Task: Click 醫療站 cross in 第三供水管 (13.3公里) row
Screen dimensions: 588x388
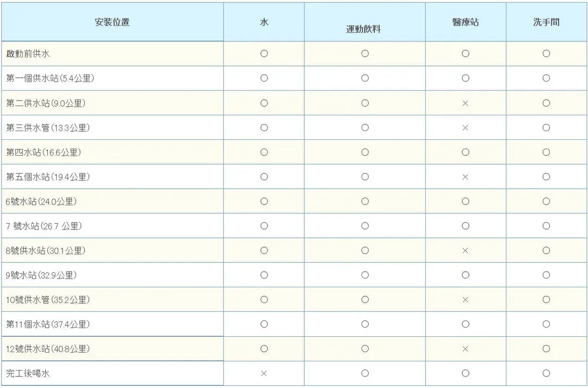Action: (x=465, y=128)
